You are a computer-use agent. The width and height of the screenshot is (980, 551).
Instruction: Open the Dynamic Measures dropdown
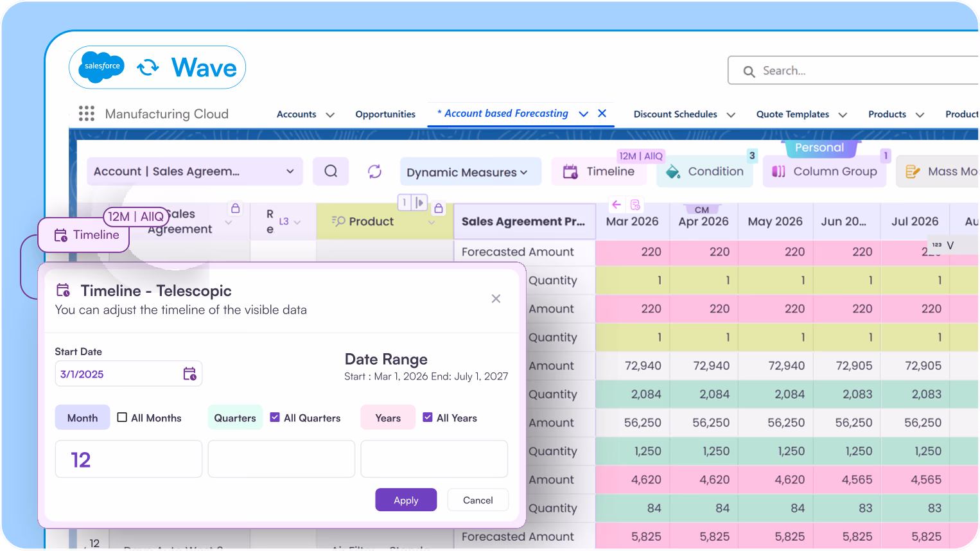tap(470, 171)
